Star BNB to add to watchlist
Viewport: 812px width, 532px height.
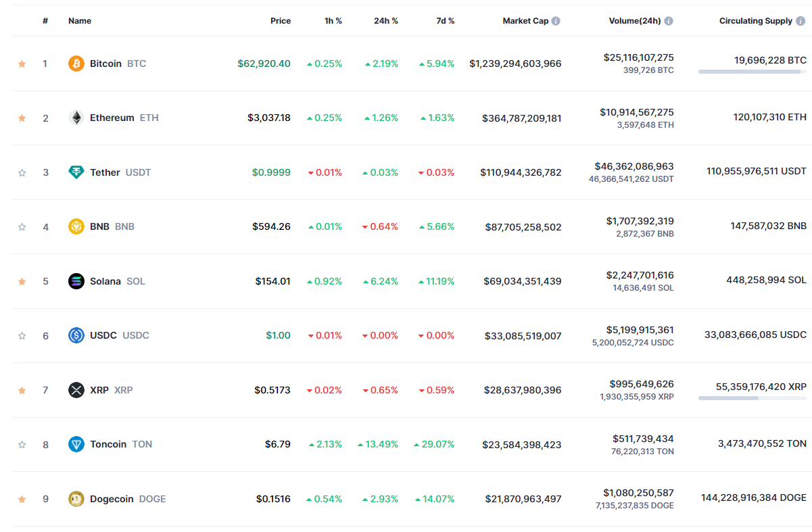coord(22,226)
